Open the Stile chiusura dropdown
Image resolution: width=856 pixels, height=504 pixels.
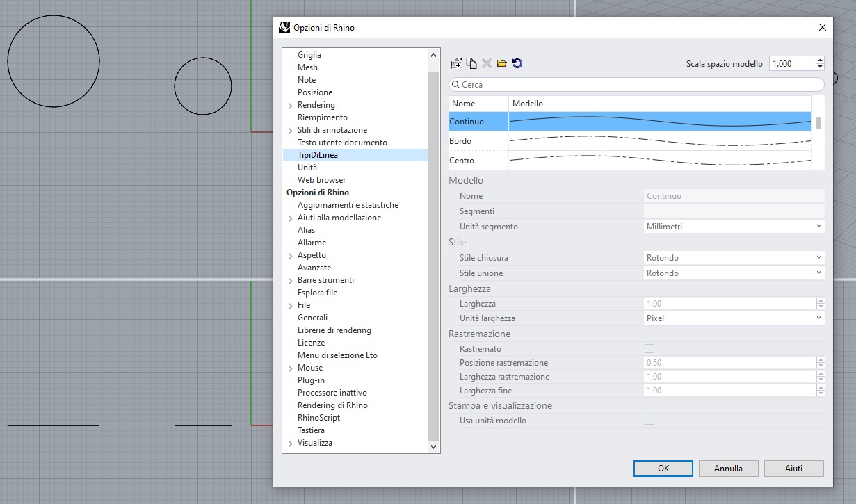[x=734, y=258]
